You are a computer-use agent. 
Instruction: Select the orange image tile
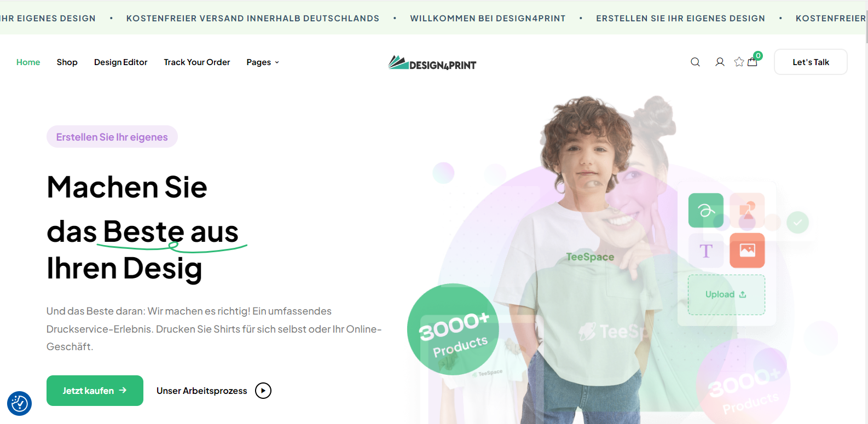pos(747,251)
